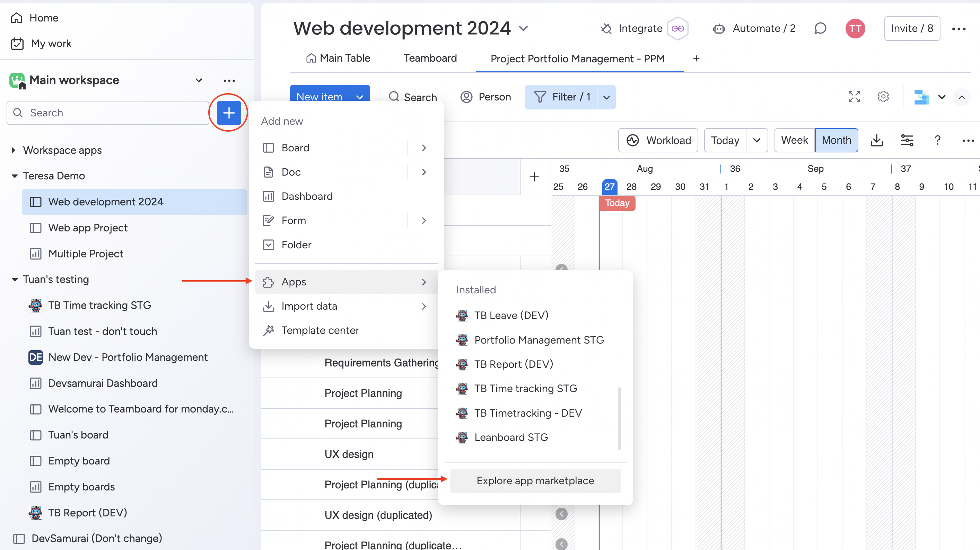The width and height of the screenshot is (980, 550).
Task: Open the Today dropdown arrow
Action: click(x=757, y=140)
